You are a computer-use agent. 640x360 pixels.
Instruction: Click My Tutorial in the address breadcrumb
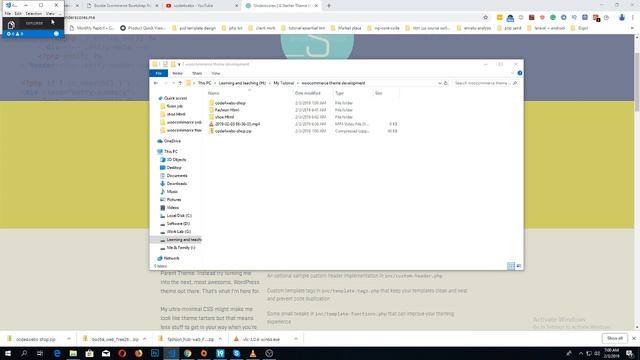point(283,83)
